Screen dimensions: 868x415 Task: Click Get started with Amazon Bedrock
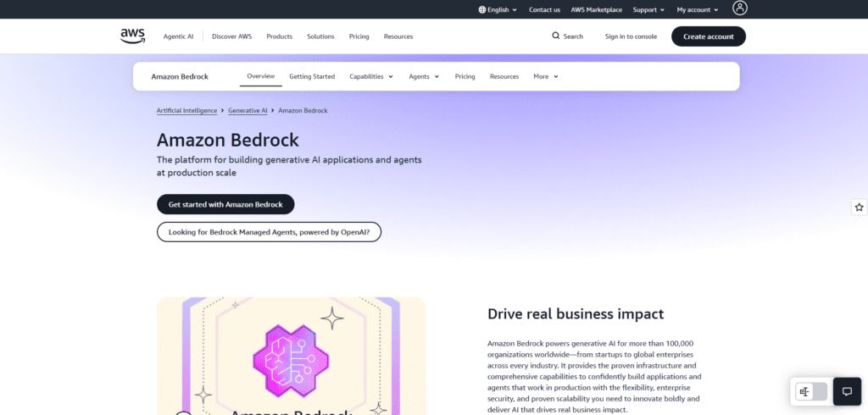click(x=225, y=204)
